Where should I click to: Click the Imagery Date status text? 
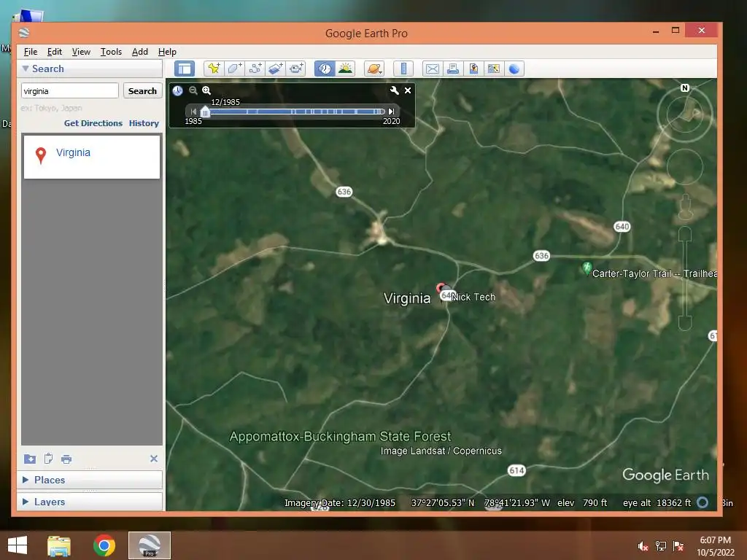[x=340, y=502]
